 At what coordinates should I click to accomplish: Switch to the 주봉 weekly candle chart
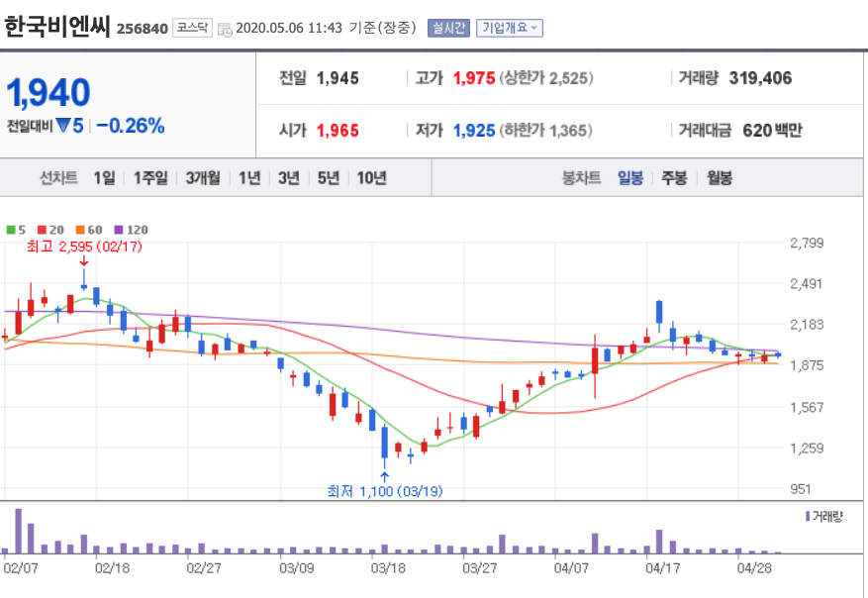coord(674,178)
